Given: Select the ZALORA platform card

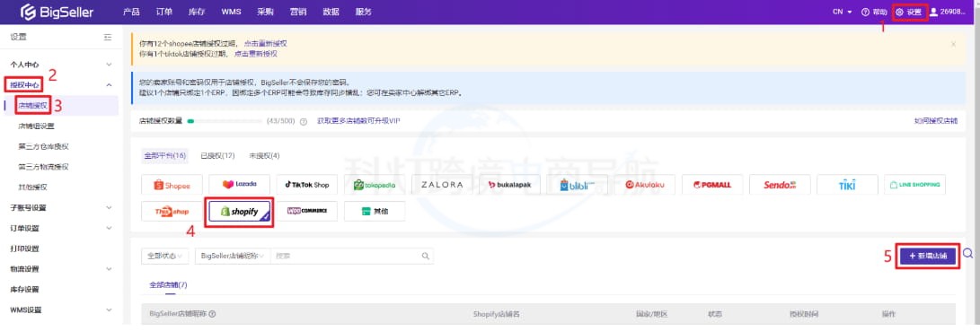Looking at the screenshot, I should tap(442, 185).
